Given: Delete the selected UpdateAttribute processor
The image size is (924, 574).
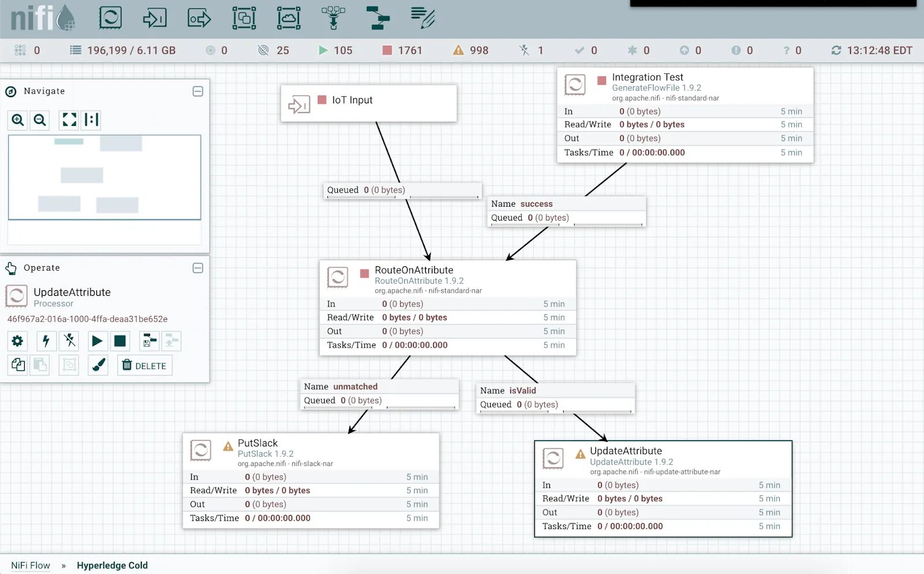Looking at the screenshot, I should pyautogui.click(x=144, y=366).
